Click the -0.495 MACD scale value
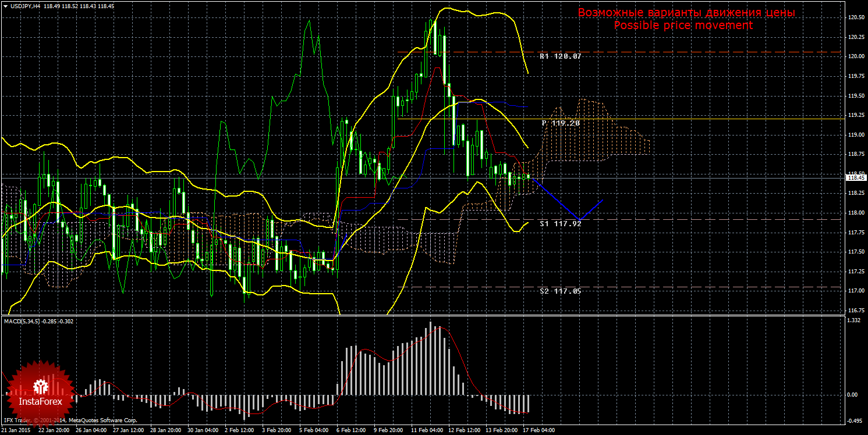868x435 pixels. coord(855,420)
